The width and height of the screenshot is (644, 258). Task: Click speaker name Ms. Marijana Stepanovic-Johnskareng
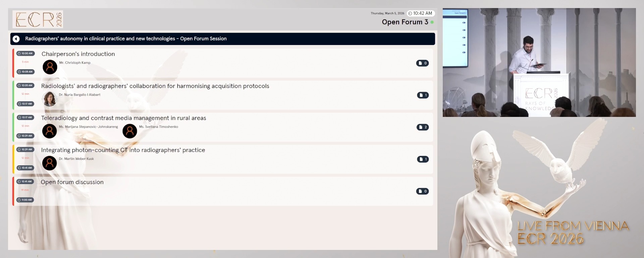(x=88, y=127)
